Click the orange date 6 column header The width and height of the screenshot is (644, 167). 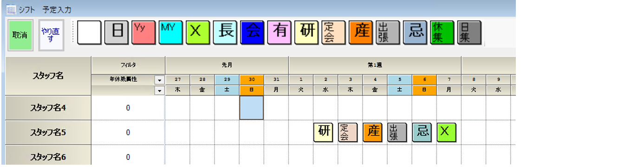point(424,79)
